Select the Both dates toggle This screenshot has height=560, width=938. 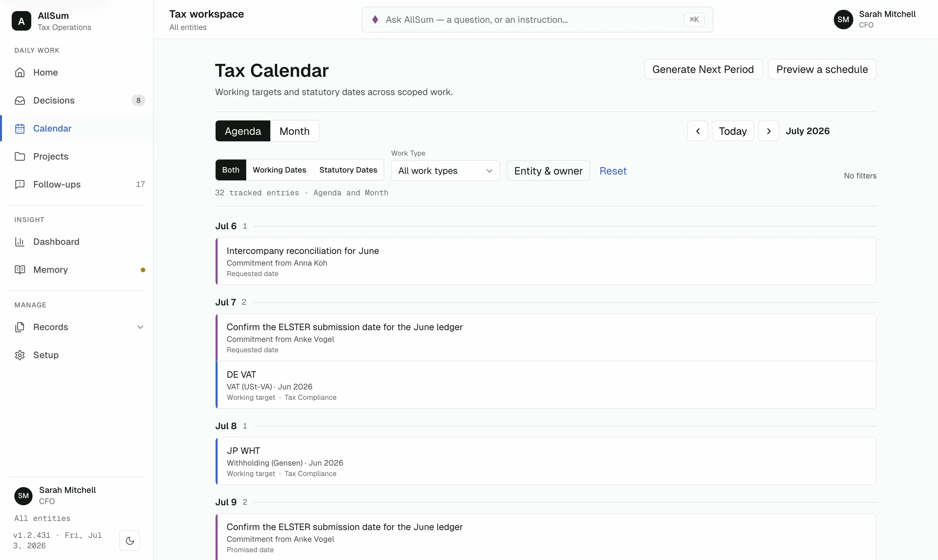point(231,170)
